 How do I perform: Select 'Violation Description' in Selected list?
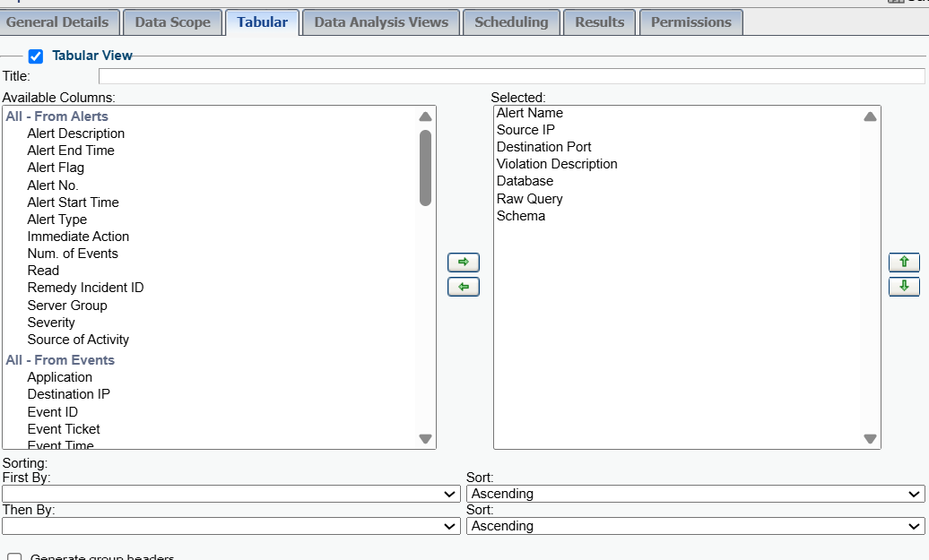pyautogui.click(x=557, y=165)
